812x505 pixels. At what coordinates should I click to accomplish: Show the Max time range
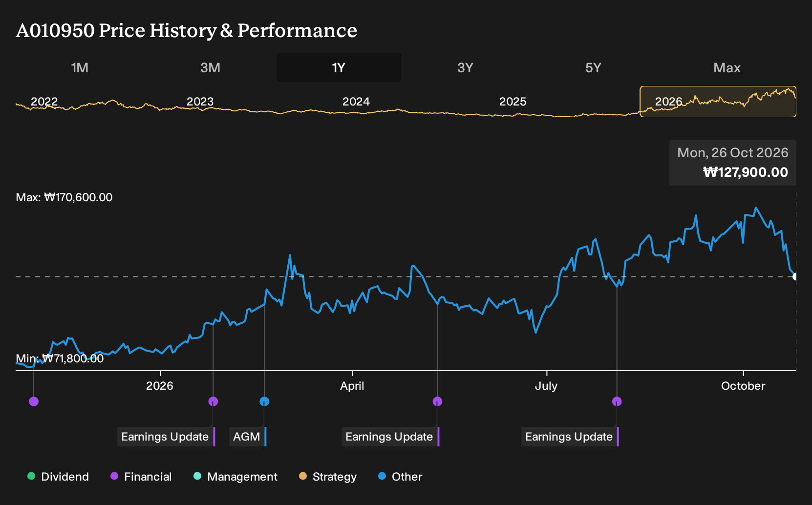click(727, 67)
